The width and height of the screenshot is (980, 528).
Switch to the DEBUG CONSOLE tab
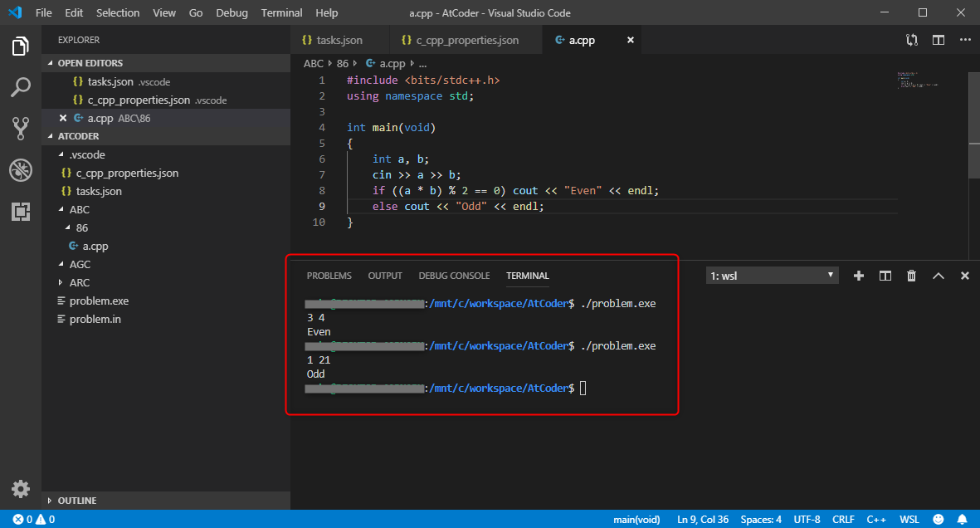click(454, 276)
